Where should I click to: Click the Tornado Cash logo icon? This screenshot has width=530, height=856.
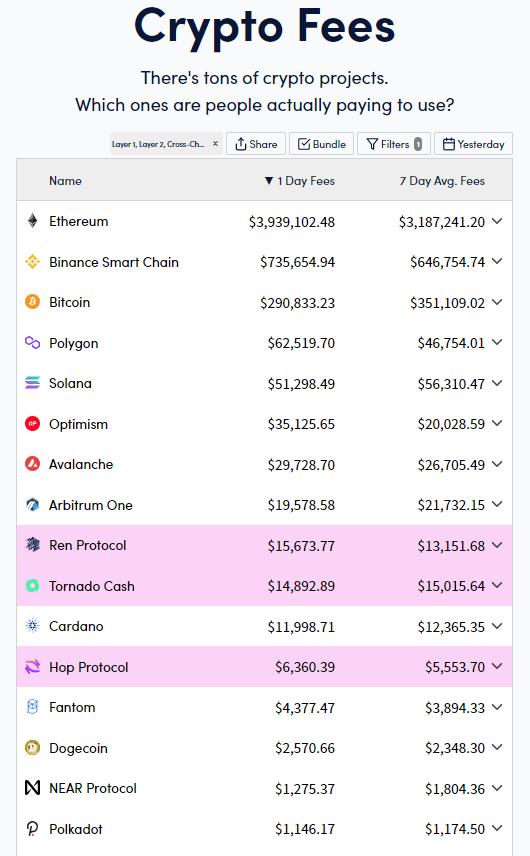click(x=33, y=586)
